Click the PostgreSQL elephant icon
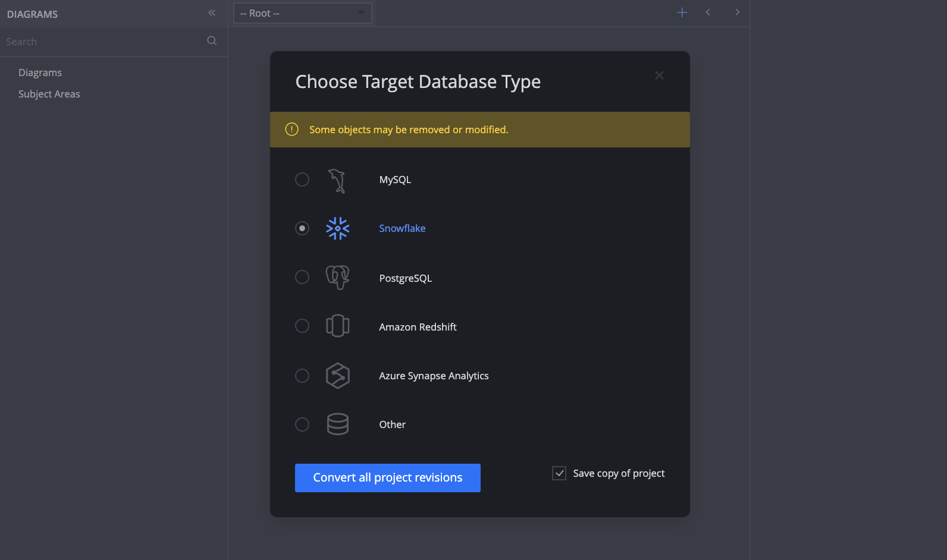 [337, 277]
